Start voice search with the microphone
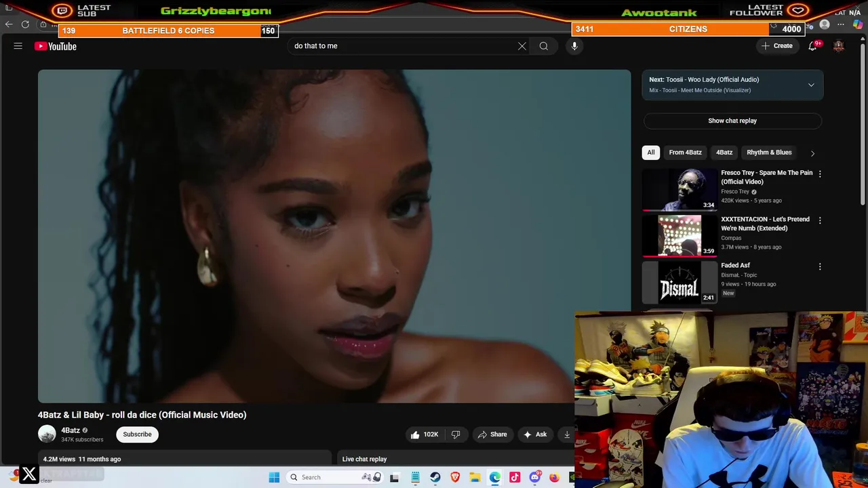 point(574,46)
